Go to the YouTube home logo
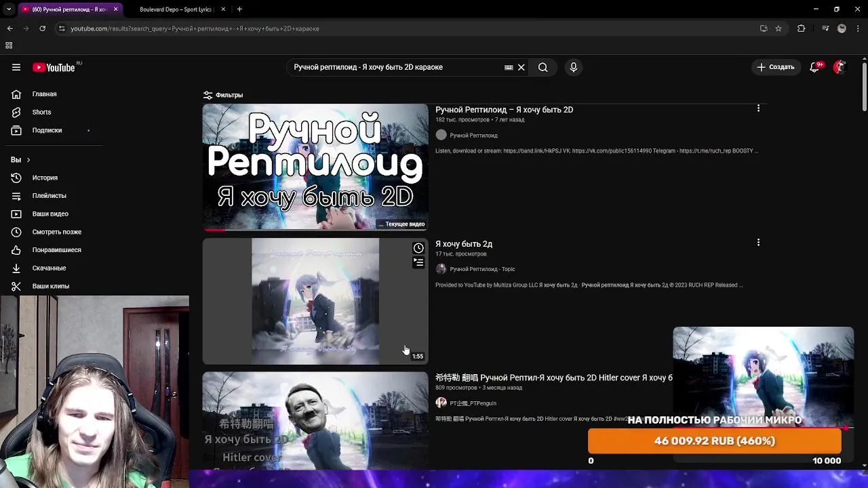The image size is (868, 488). pyautogui.click(x=54, y=67)
